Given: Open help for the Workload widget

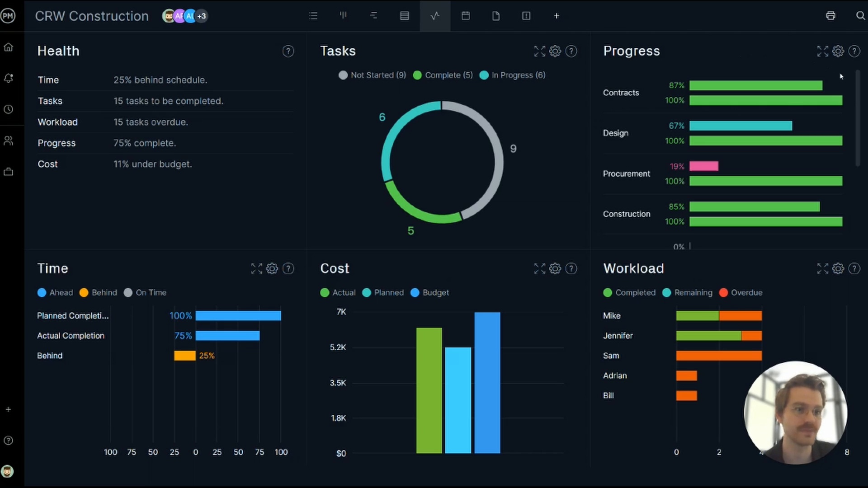Looking at the screenshot, I should pyautogui.click(x=854, y=269).
